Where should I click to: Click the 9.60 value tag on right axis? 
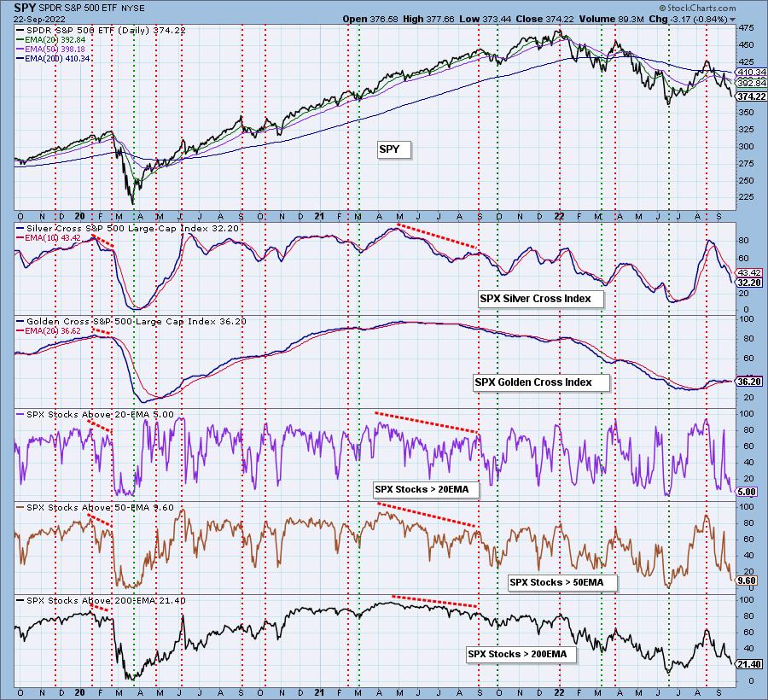coord(747,580)
